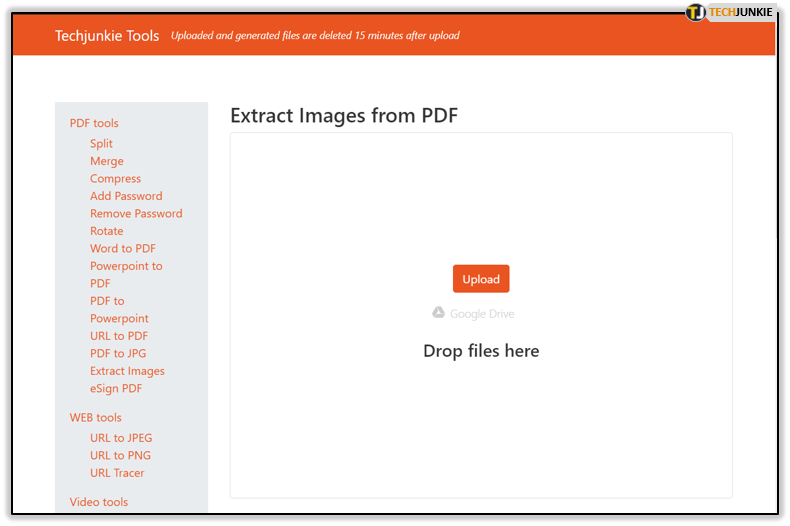Open the URL Tracer tool
Image resolution: width=790 pixels, height=526 pixels.
(117, 473)
